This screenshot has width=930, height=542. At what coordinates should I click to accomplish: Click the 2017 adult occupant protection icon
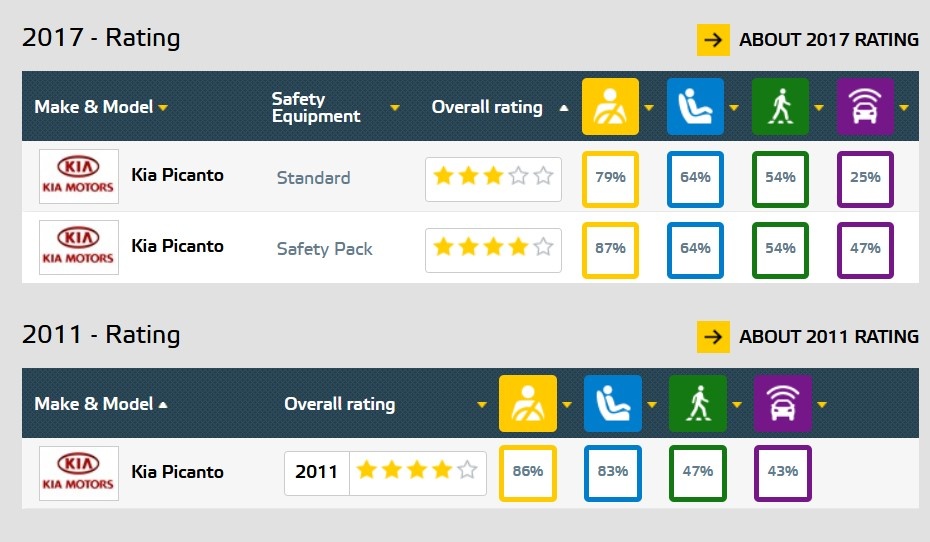pyautogui.click(x=610, y=107)
